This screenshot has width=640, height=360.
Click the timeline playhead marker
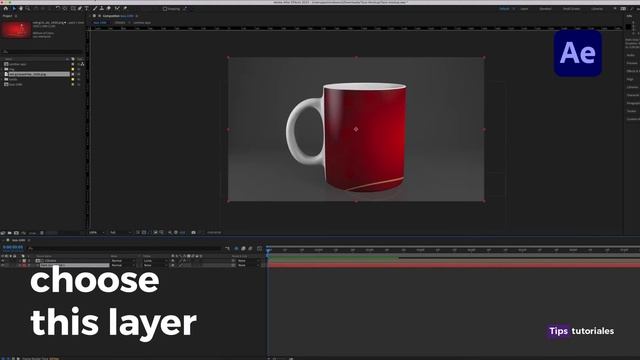click(x=268, y=249)
